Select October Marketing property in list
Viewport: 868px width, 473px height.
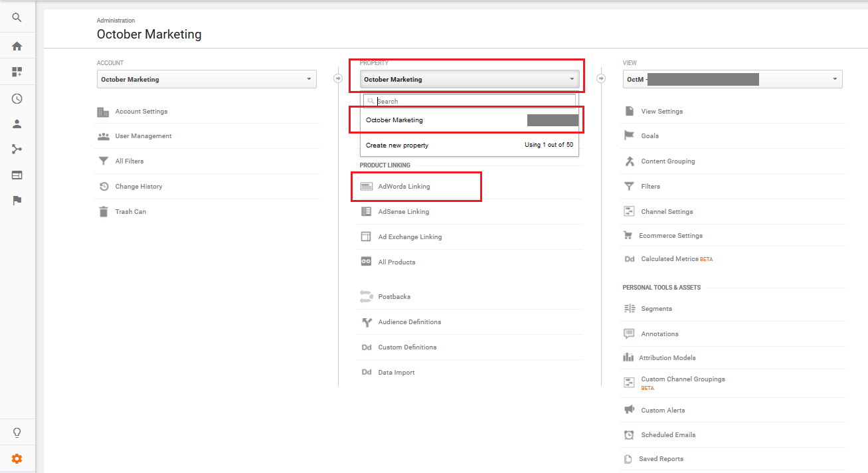(x=470, y=120)
